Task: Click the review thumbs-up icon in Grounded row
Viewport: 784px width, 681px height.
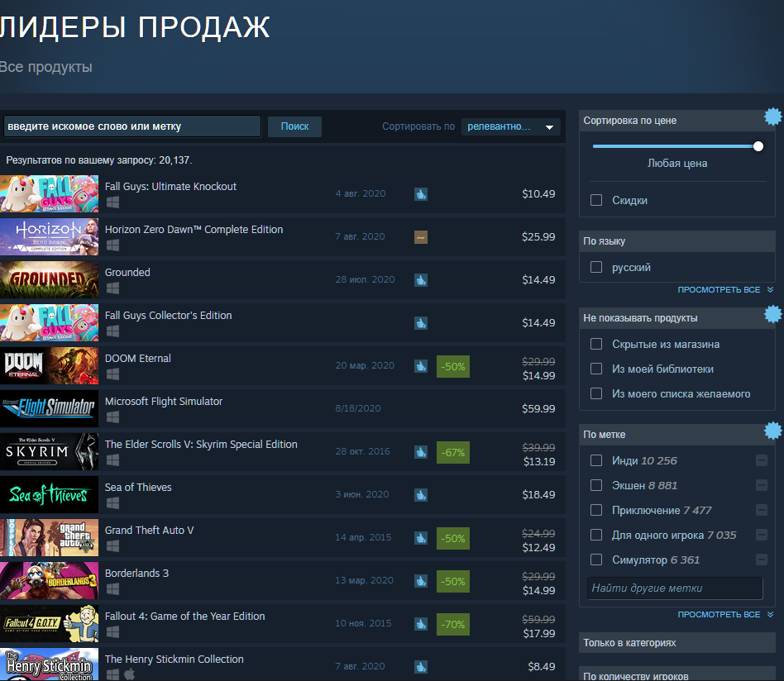Action: click(421, 280)
